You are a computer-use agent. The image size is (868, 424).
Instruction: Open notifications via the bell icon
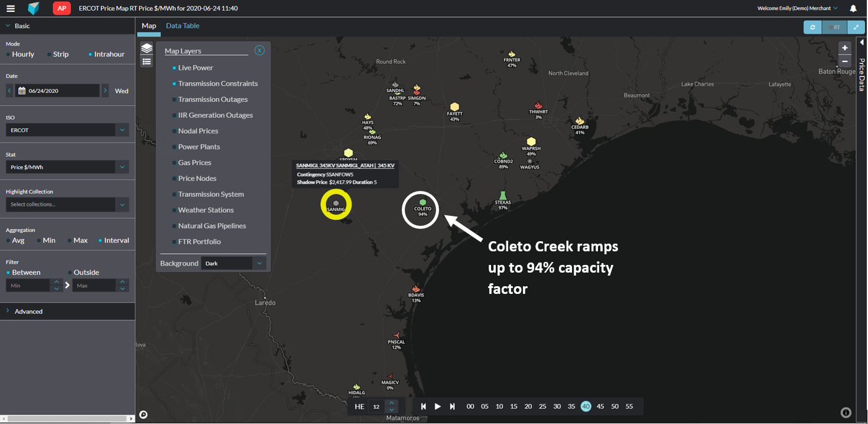(x=853, y=8)
